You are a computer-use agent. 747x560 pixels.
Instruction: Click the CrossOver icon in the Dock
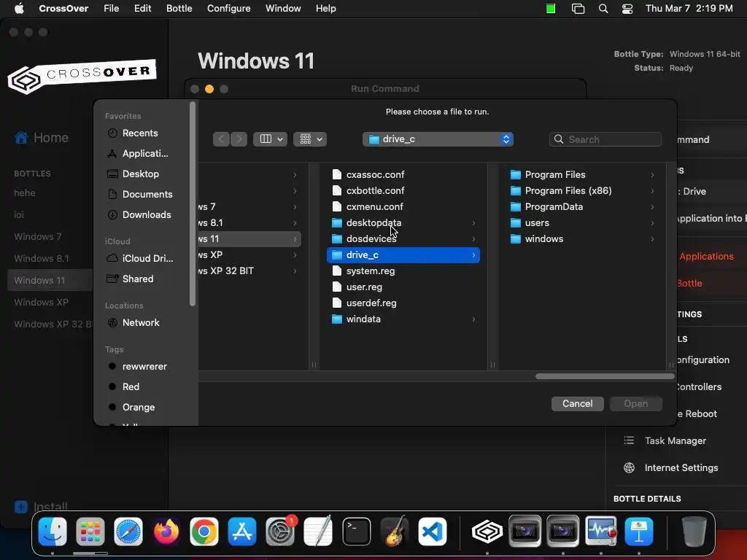487,532
